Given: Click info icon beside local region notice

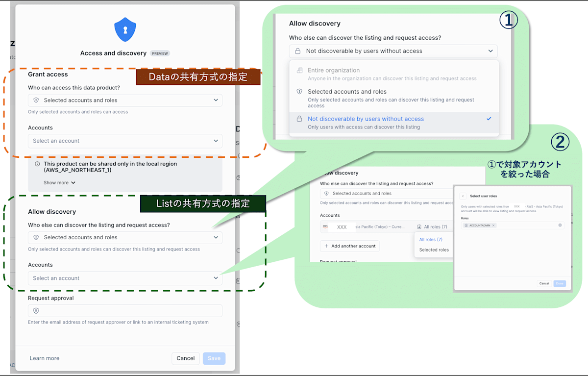Looking at the screenshot, I should 37,164.
